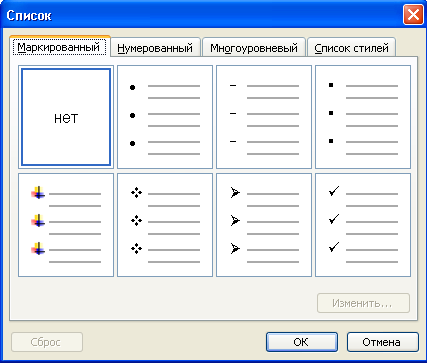Select the 'нет' no-bullets option
This screenshot has height=363, width=427.
tap(66, 117)
